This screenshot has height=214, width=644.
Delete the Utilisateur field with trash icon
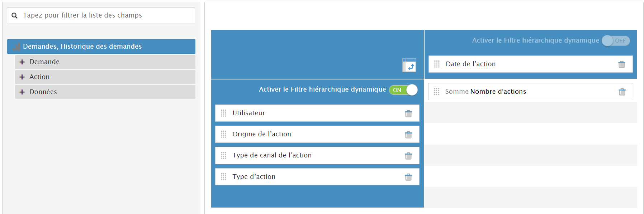point(408,113)
